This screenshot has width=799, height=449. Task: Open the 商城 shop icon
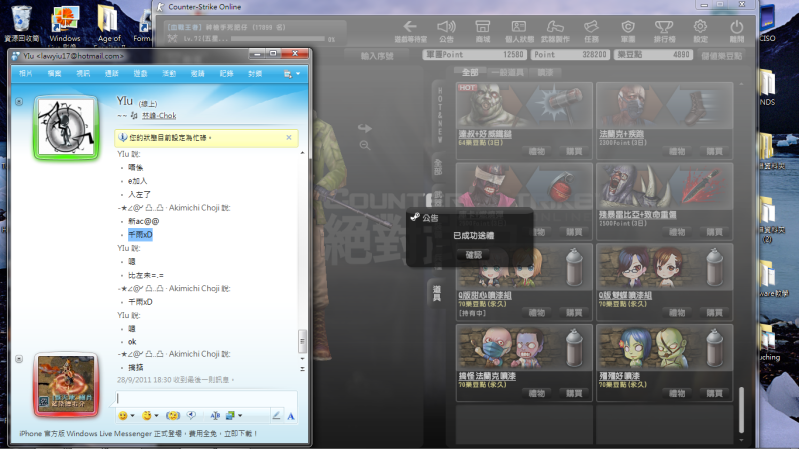[483, 31]
